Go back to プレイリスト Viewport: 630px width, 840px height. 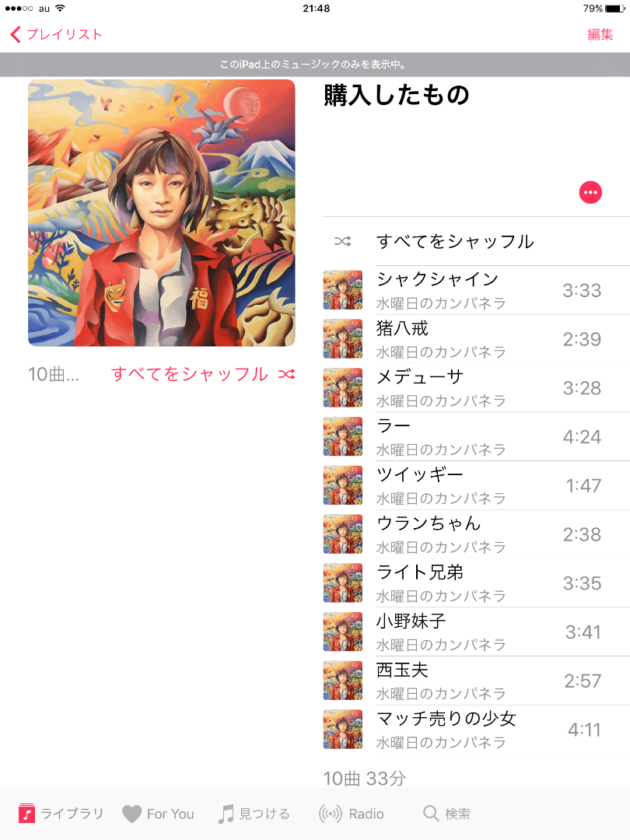[56, 34]
